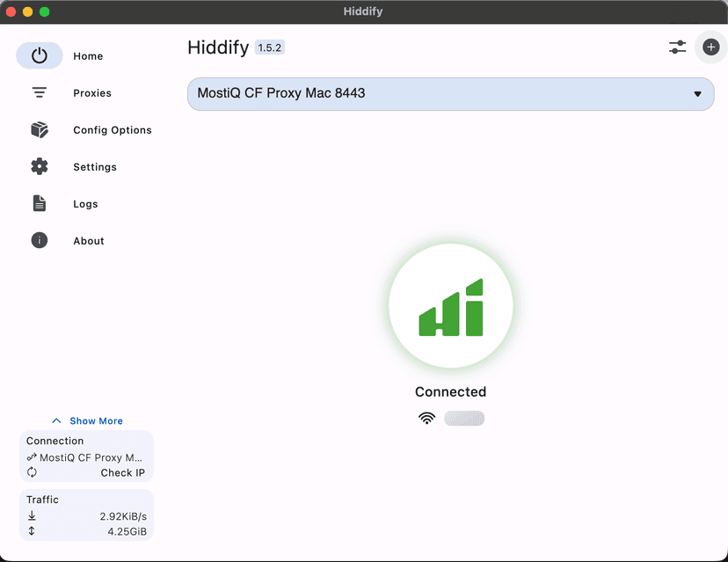Open the About page
The width and height of the screenshot is (728, 562).
click(89, 241)
